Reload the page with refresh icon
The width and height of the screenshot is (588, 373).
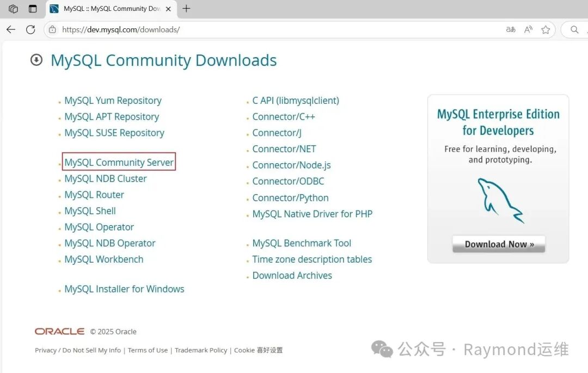(x=30, y=29)
